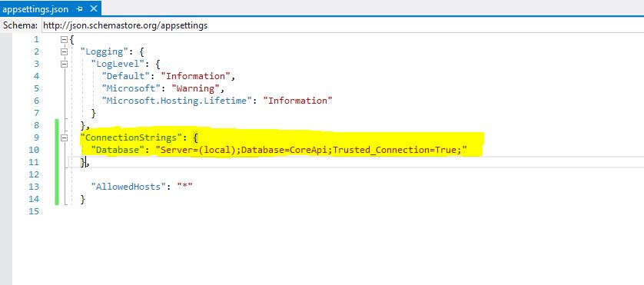Click the "AllowedHosts" key

point(128,187)
